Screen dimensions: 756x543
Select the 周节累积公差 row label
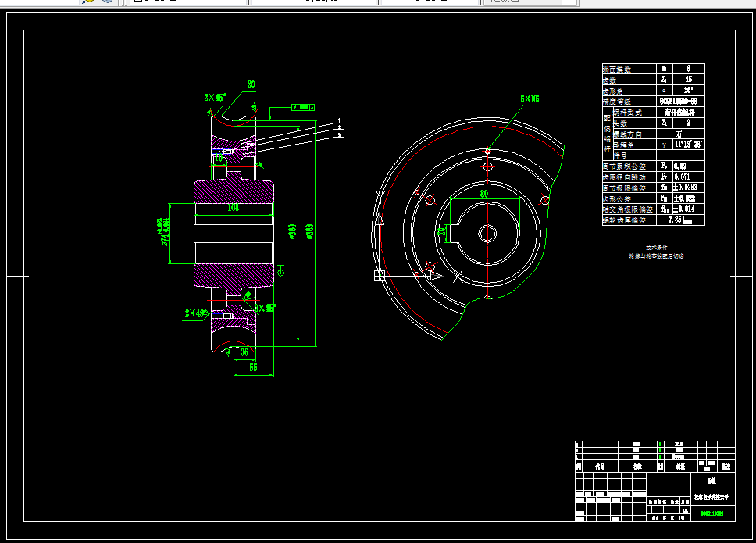624,166
